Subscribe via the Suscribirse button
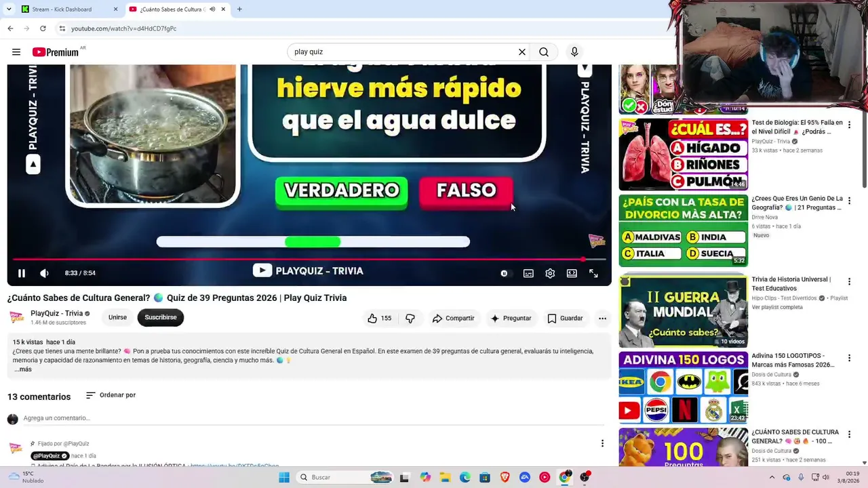The image size is (868, 488). [x=161, y=317]
